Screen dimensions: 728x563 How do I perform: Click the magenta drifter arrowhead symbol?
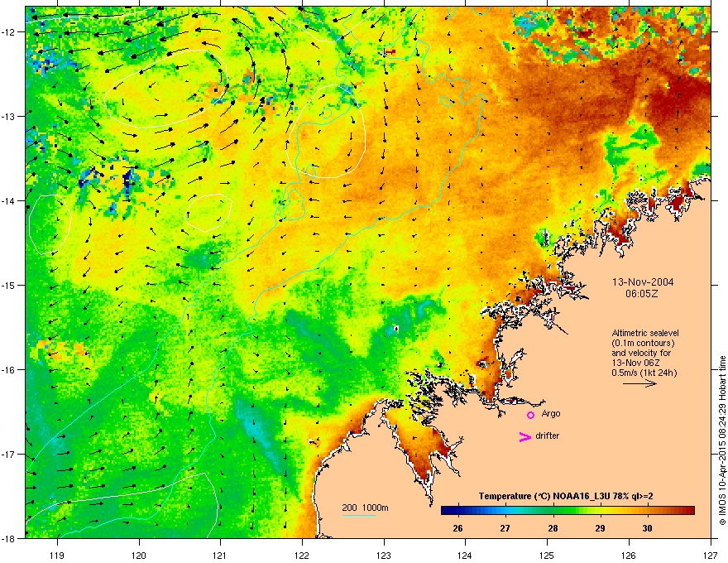point(525,436)
